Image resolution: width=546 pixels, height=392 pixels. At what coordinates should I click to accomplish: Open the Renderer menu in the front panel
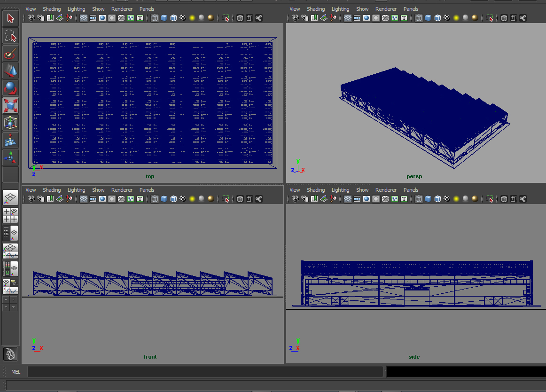[122, 190]
